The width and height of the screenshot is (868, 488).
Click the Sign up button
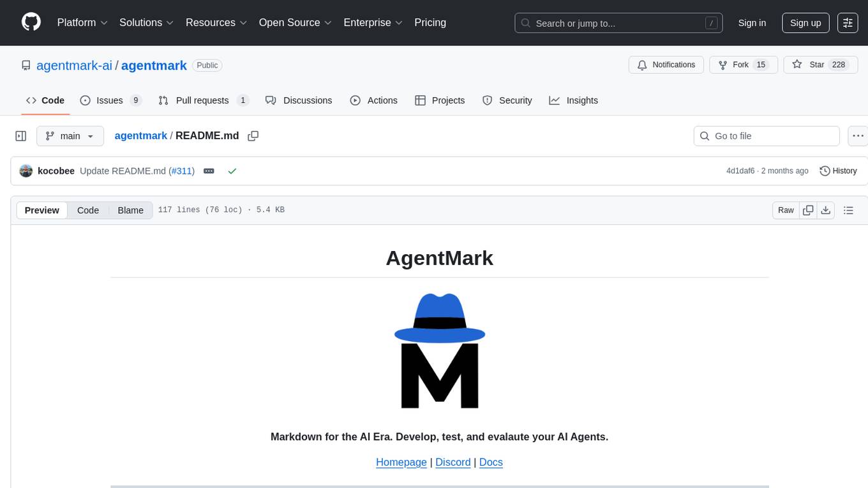pyautogui.click(x=805, y=23)
